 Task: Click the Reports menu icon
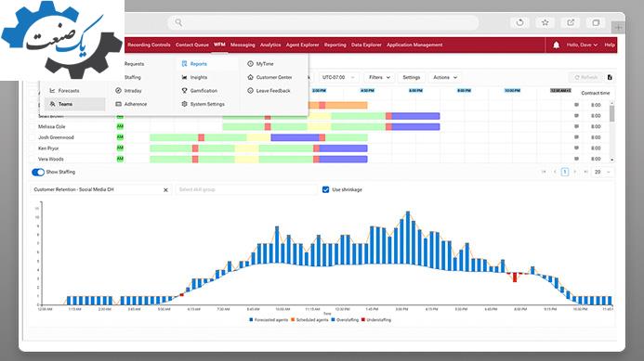click(184, 64)
